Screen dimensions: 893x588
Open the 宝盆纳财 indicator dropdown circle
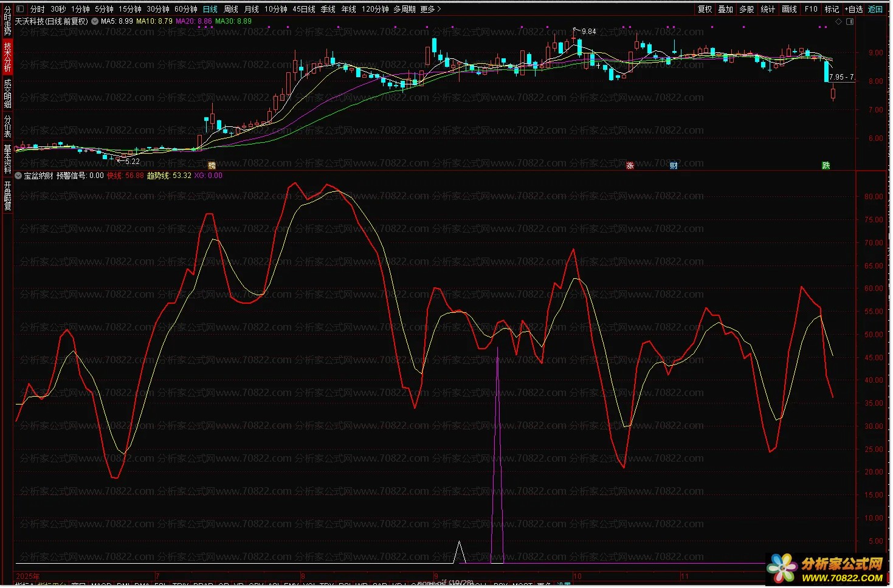point(18,176)
